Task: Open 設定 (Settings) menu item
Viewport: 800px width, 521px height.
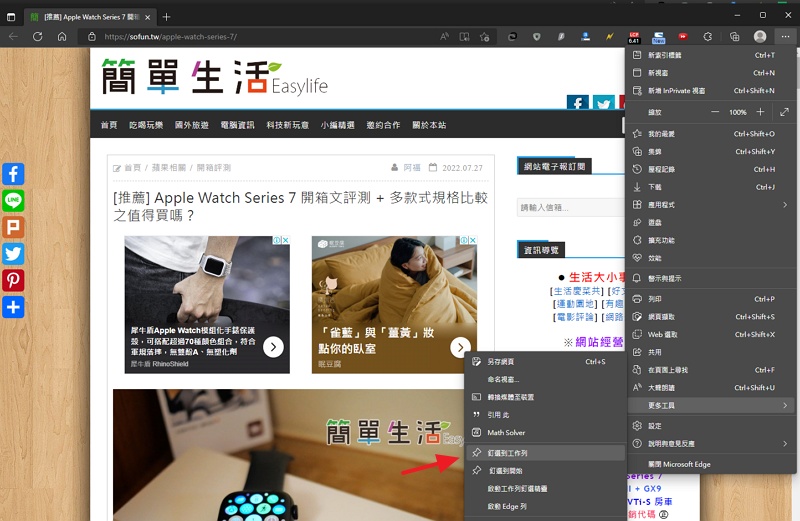Action: pyautogui.click(x=711, y=426)
